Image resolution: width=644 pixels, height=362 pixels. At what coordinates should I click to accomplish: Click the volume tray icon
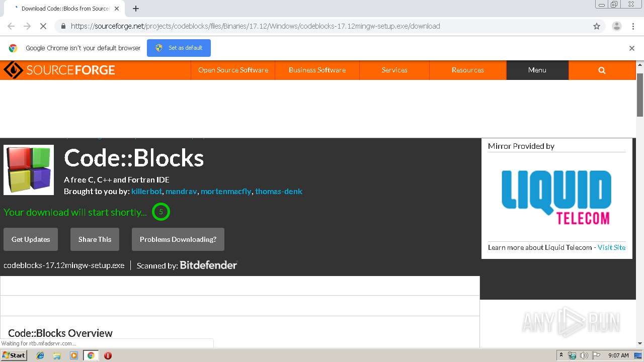[x=584, y=355]
